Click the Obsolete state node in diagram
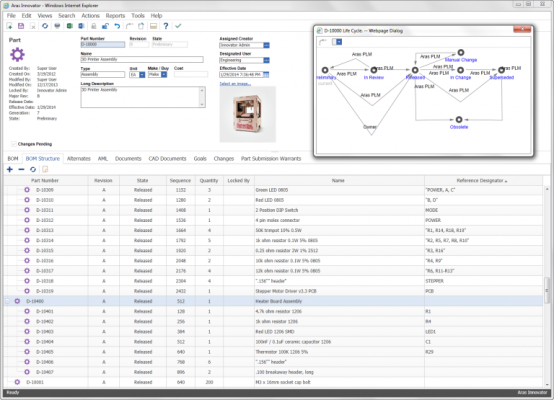The height and width of the screenshot is (400, 554). coord(459,120)
